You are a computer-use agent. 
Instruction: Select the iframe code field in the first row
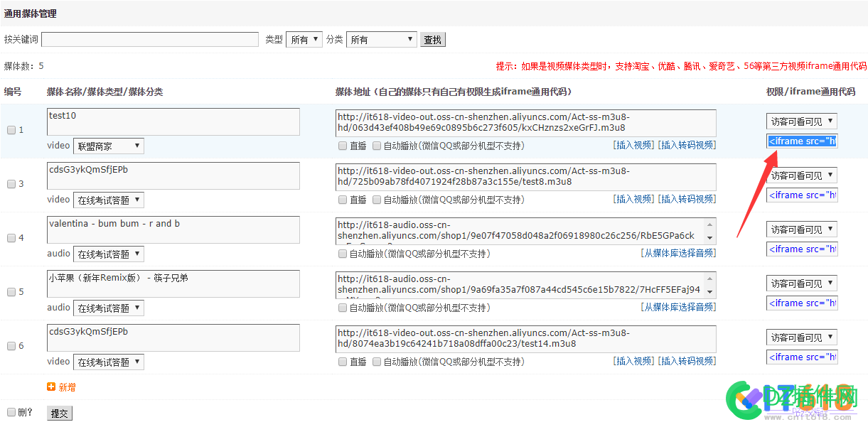coord(801,140)
